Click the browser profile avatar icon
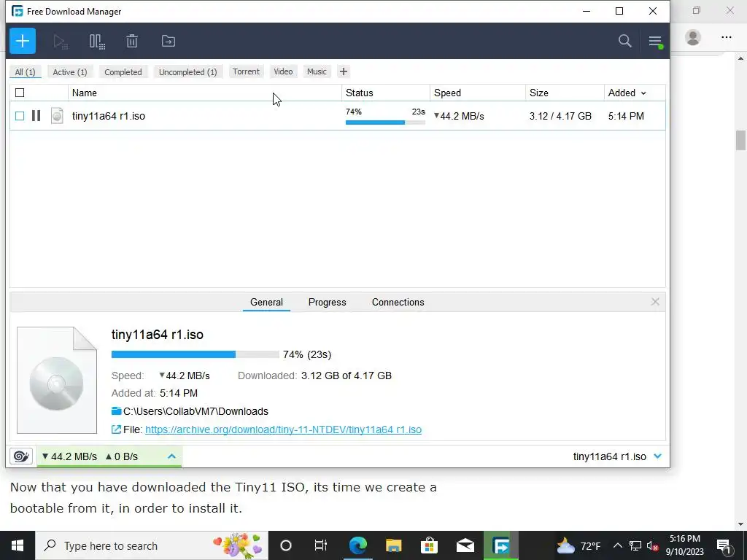Image resolution: width=747 pixels, height=560 pixels. pos(693,37)
